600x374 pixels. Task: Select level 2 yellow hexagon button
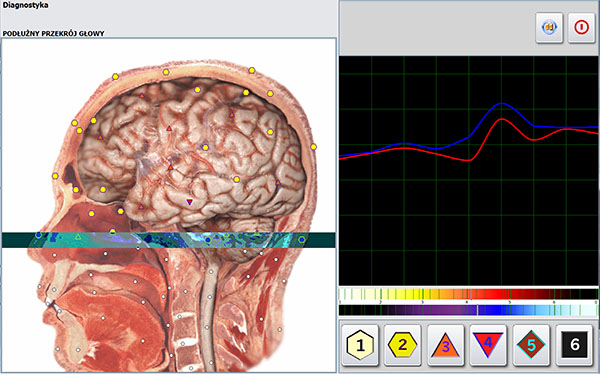[403, 345]
